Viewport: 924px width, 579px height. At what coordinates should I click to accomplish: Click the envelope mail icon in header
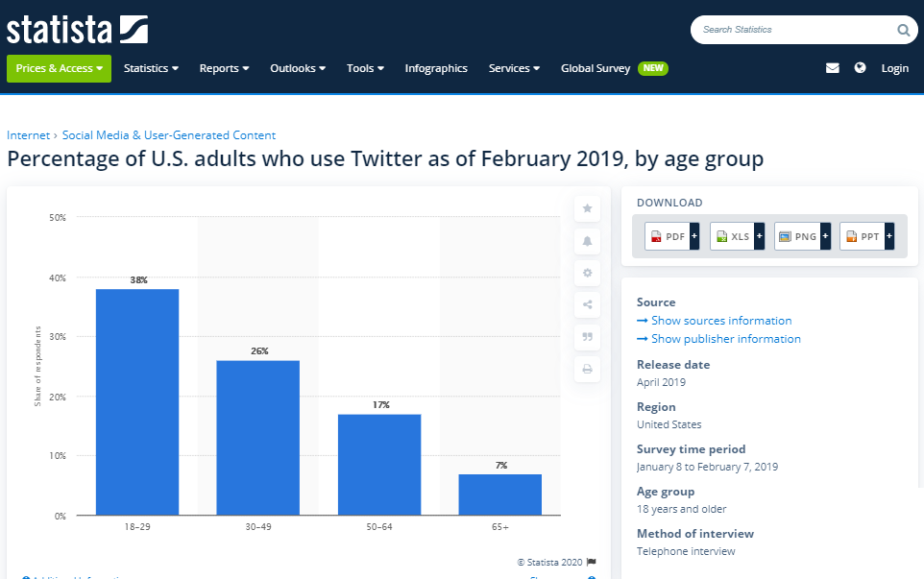[833, 68]
